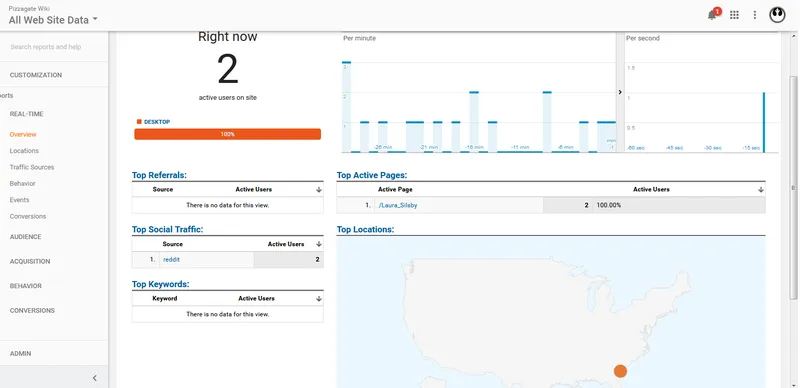
Task: Open the Locations report
Action: (x=24, y=151)
